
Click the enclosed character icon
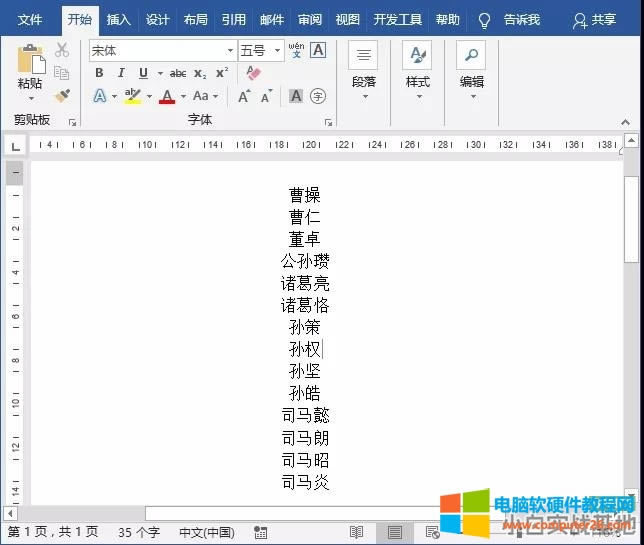tap(318, 96)
